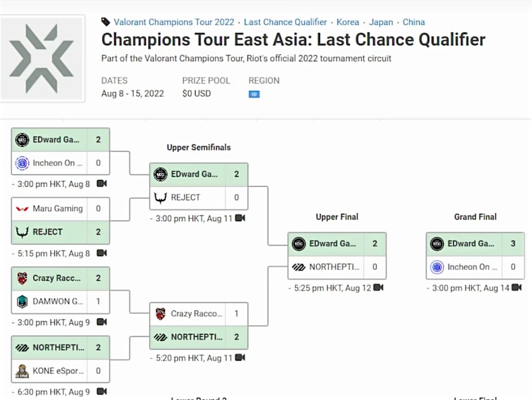Click the region flag icon under REGION

click(254, 94)
